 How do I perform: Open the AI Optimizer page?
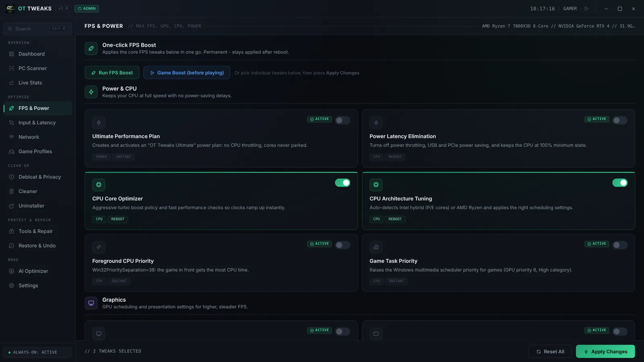coord(37,271)
